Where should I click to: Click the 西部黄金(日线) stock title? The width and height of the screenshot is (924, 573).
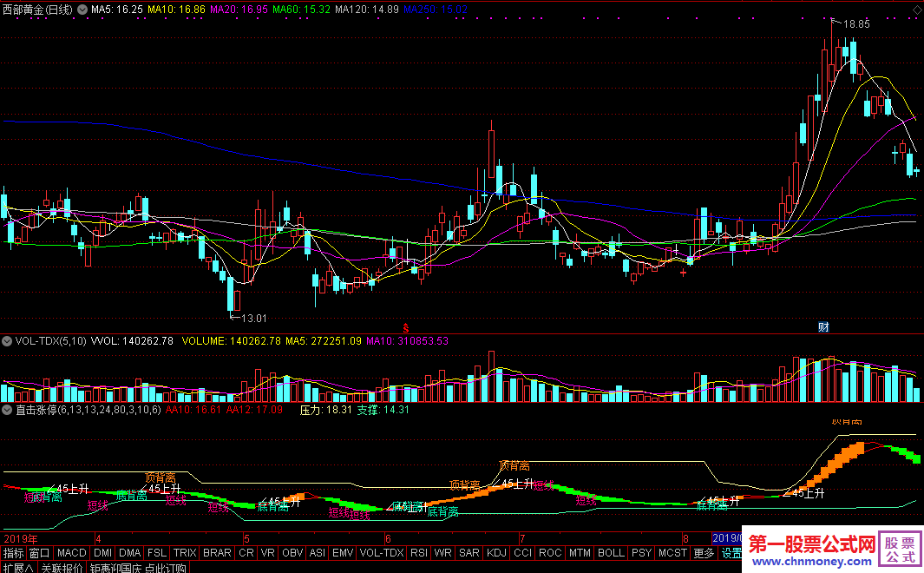[x=37, y=10]
